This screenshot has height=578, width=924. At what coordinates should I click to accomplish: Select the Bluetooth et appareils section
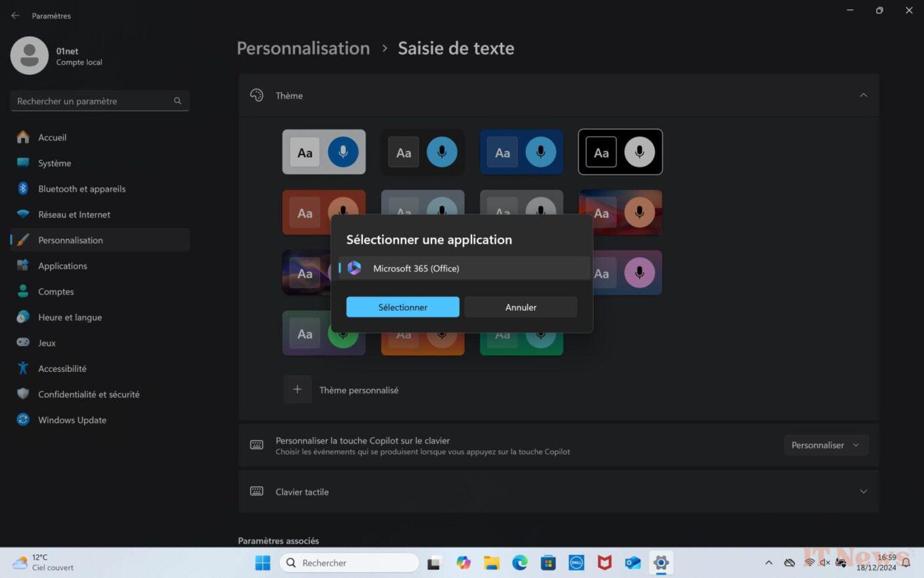[x=84, y=189]
